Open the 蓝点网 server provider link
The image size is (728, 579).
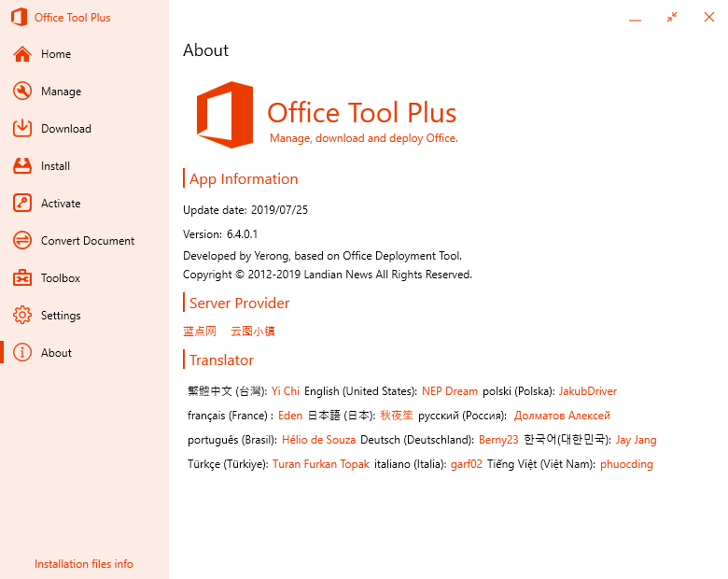pyautogui.click(x=200, y=331)
